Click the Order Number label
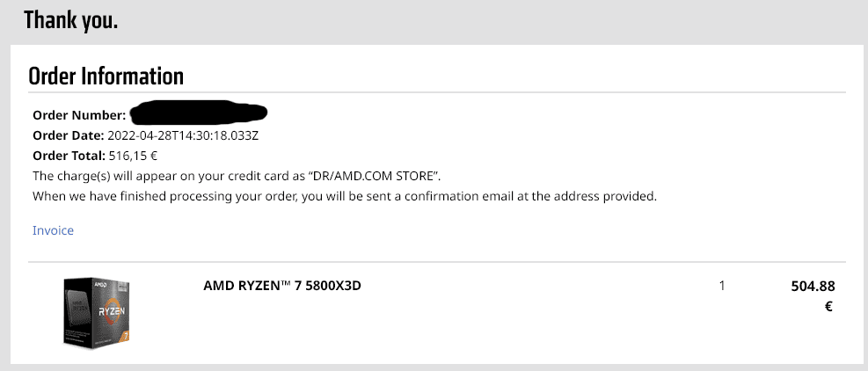The height and width of the screenshot is (371, 868). point(79,115)
